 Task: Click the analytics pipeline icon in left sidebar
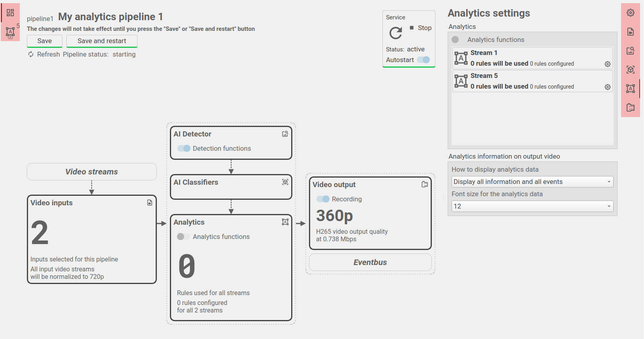coord(10,32)
